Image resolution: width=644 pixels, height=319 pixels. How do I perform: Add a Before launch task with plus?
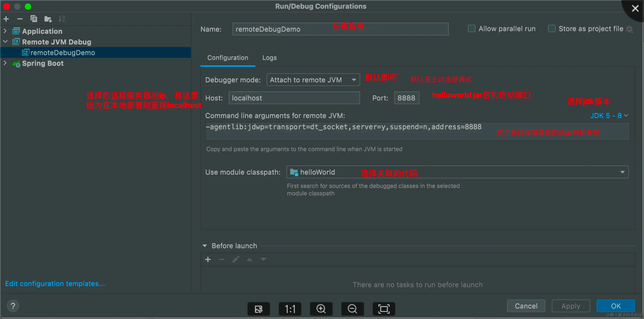pyautogui.click(x=208, y=260)
